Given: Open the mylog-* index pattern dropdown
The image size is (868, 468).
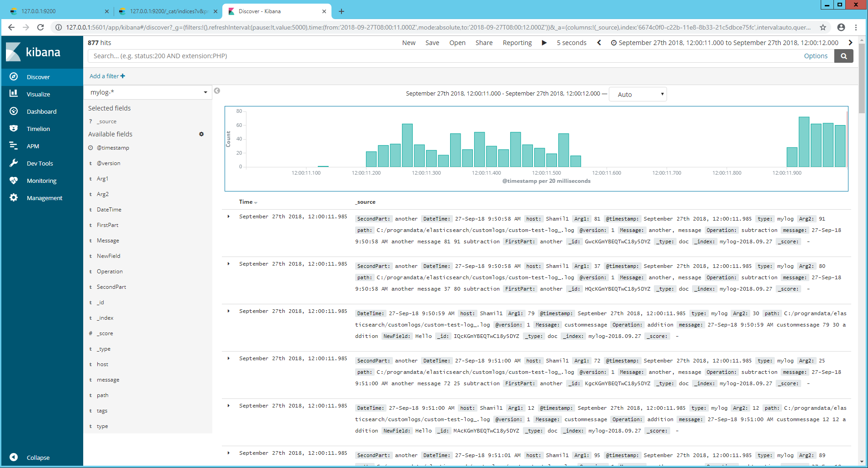Looking at the screenshot, I should tap(148, 92).
